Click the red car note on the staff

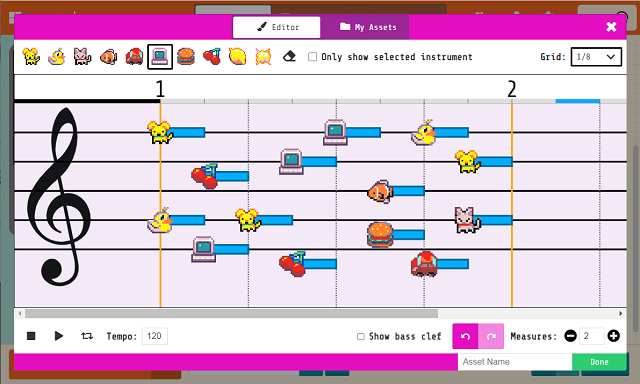(x=424, y=264)
